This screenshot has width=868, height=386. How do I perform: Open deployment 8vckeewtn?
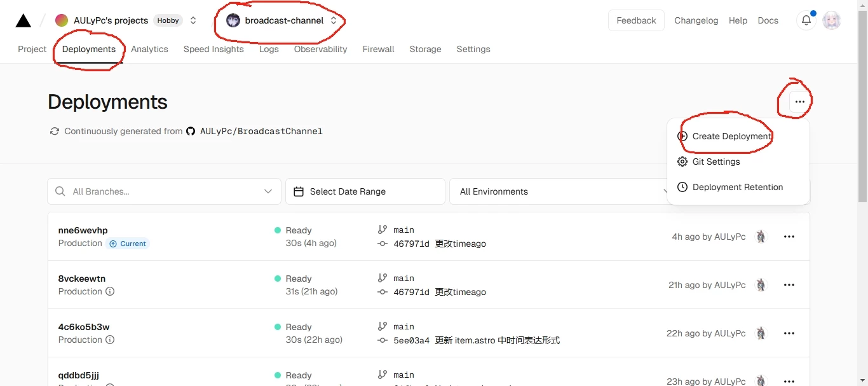pyautogui.click(x=82, y=279)
